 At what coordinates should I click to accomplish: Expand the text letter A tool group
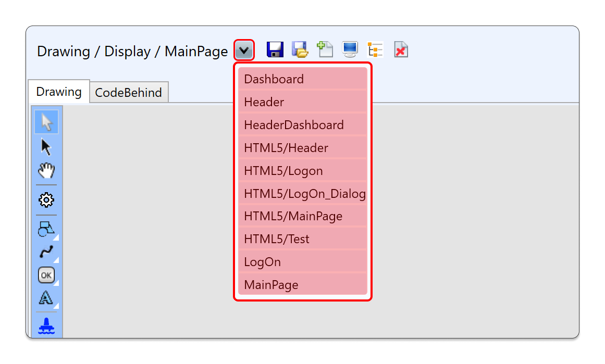point(46,298)
